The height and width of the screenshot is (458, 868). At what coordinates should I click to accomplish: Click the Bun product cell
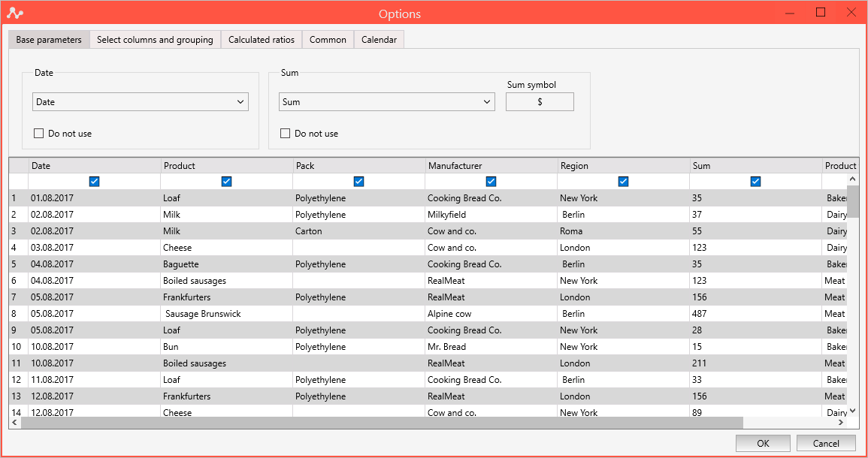tap(227, 347)
